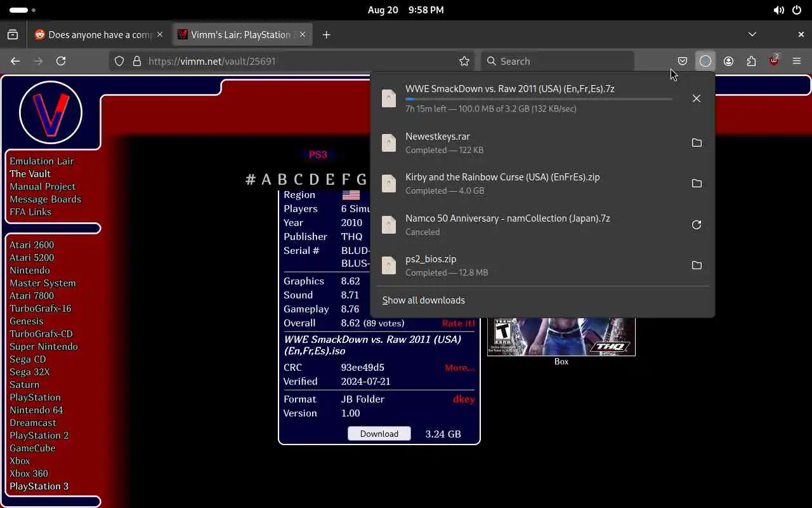The image size is (812, 508).
Task: Click the dkey link
Action: click(464, 399)
